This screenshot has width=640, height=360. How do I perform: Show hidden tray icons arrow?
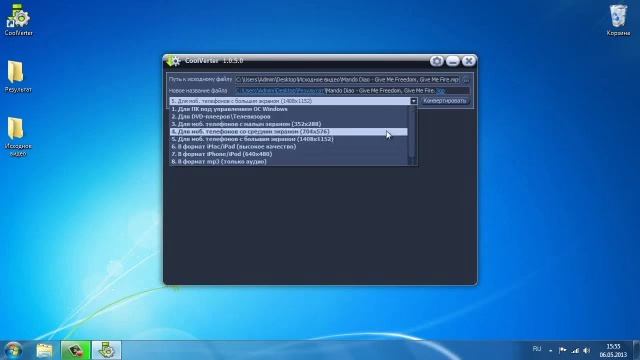point(550,350)
